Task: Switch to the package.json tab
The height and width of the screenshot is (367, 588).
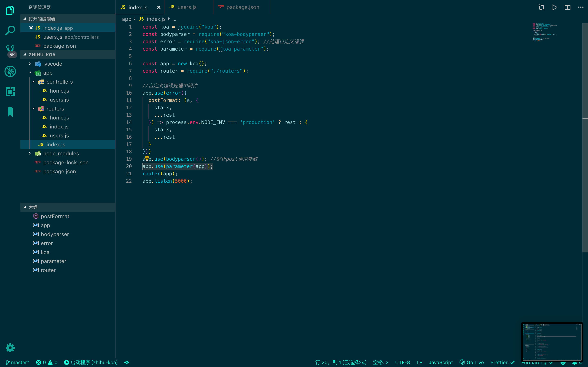Action: tap(243, 7)
